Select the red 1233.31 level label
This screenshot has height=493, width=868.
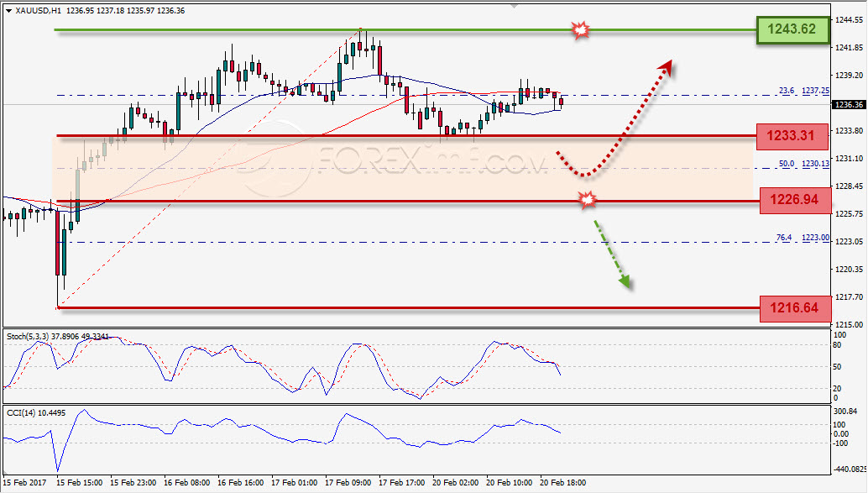pos(792,136)
